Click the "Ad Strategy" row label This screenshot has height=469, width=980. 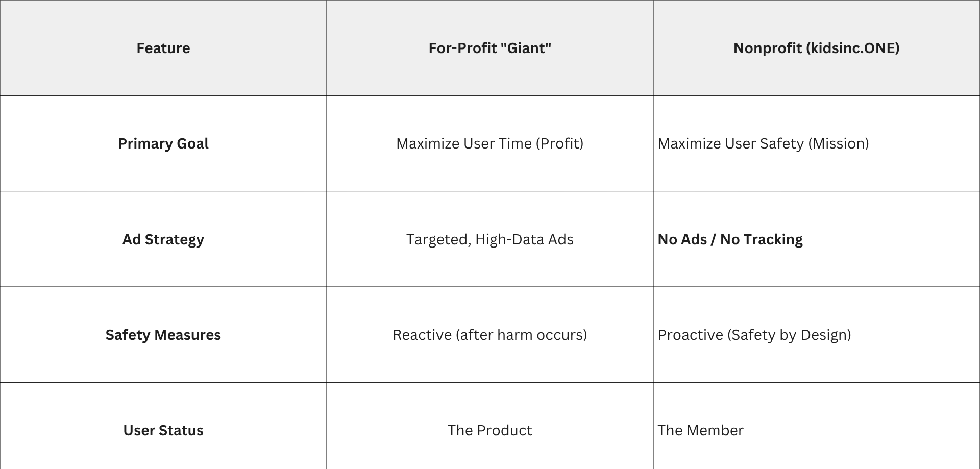(163, 239)
